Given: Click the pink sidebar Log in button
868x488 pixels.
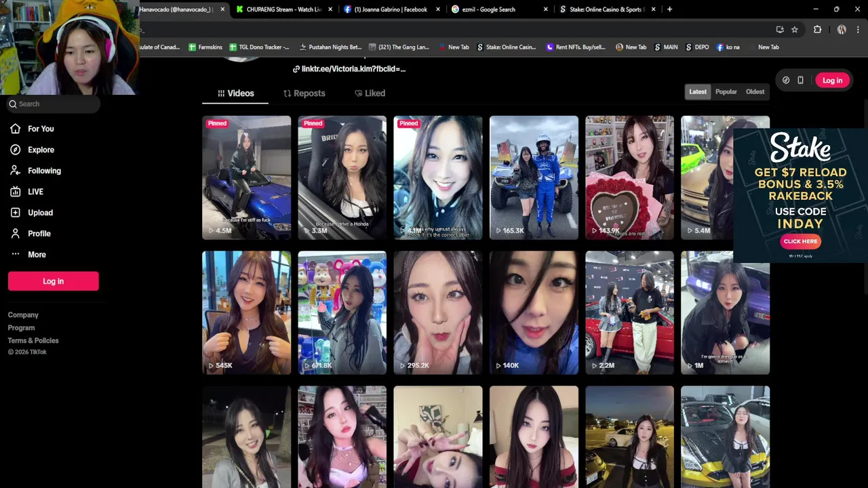Looking at the screenshot, I should point(53,281).
